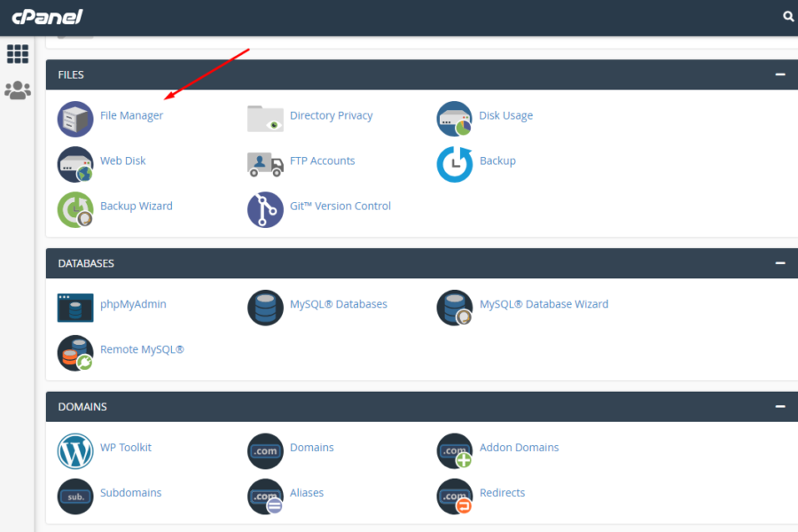Open the Redirects link

pyautogui.click(x=503, y=493)
